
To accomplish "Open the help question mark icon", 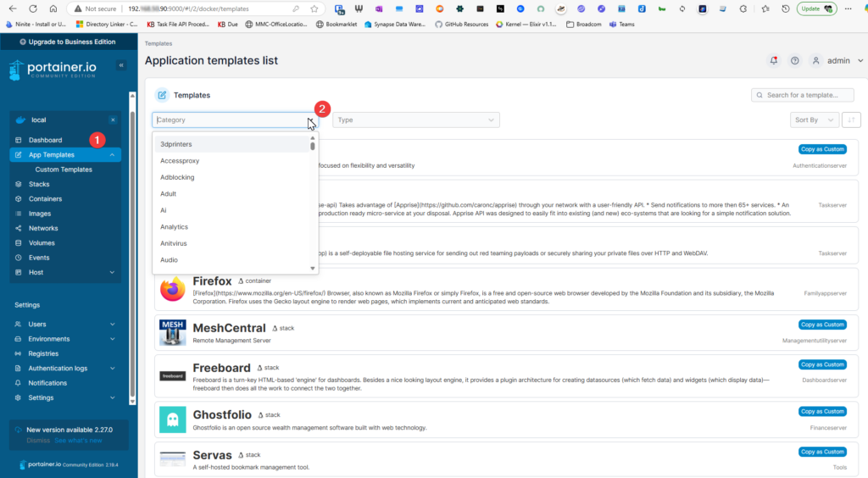I will [794, 61].
